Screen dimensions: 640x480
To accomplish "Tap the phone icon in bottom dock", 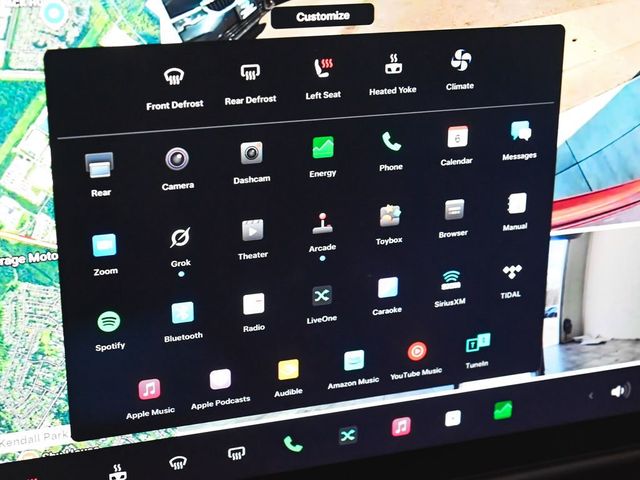I will [293, 444].
